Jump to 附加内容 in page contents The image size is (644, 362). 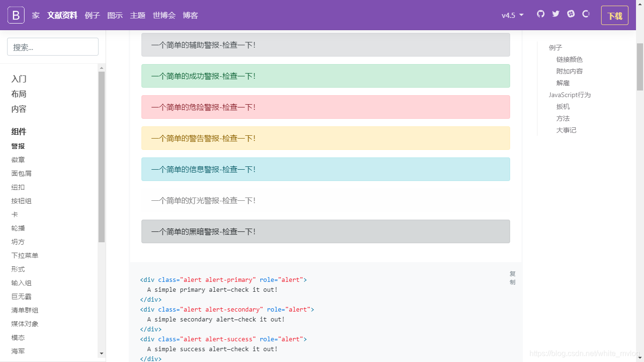(570, 71)
